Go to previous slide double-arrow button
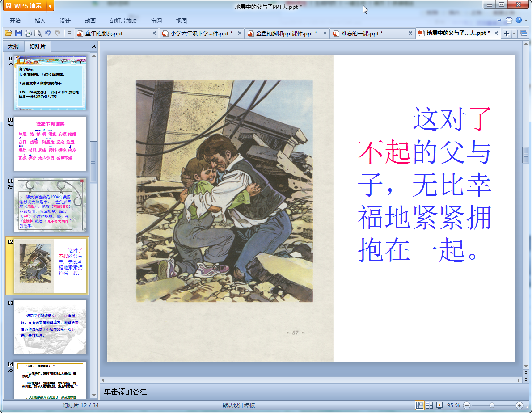 [526, 373]
